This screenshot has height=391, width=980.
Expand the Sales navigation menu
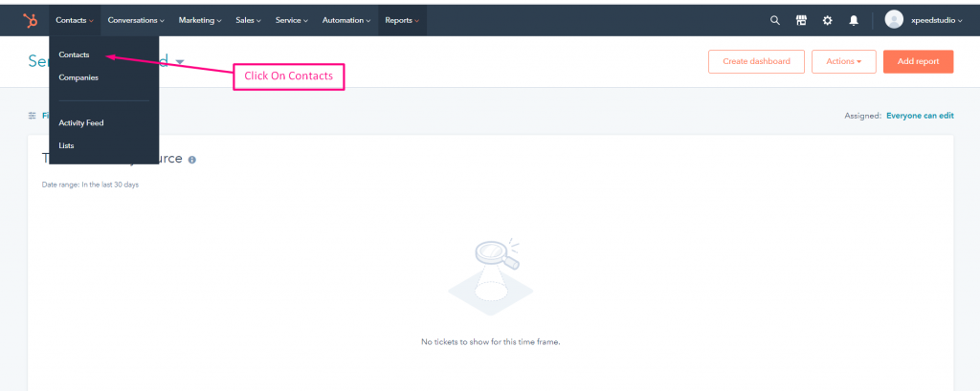point(249,21)
